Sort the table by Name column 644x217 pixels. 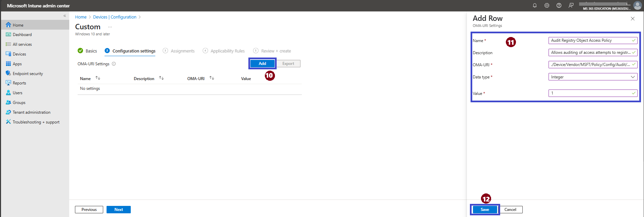coord(98,78)
